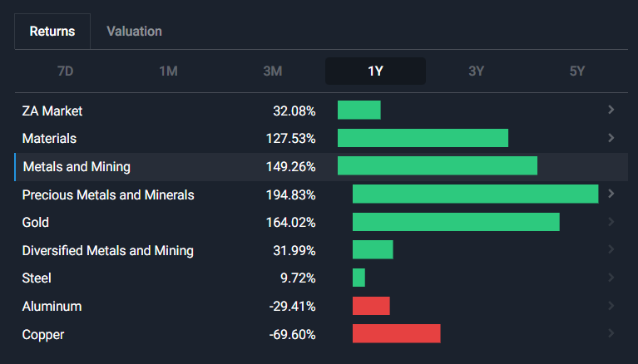The width and height of the screenshot is (638, 364).
Task: Click the Aluminum industry label
Action: 52,306
